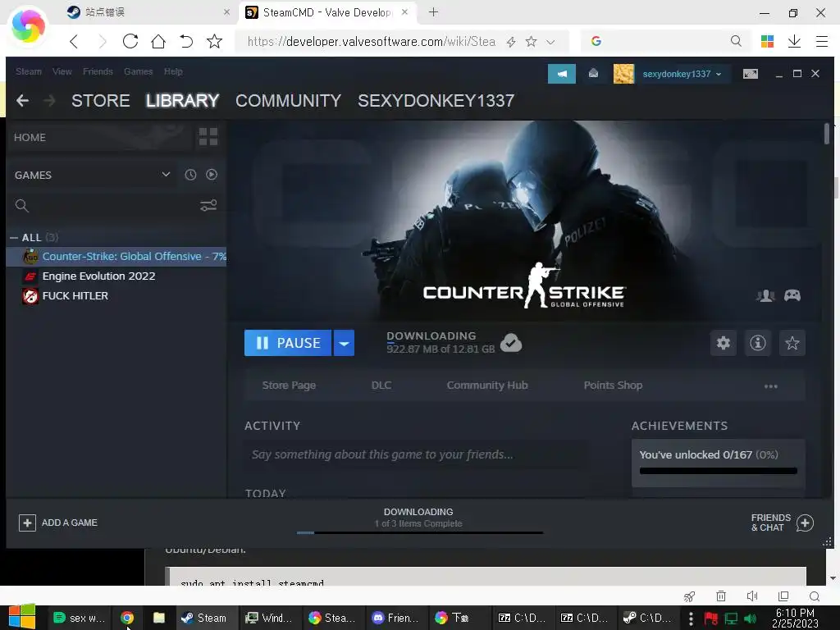840x630 pixels.
Task: Open the COMMUNITY section
Action: pos(288,100)
